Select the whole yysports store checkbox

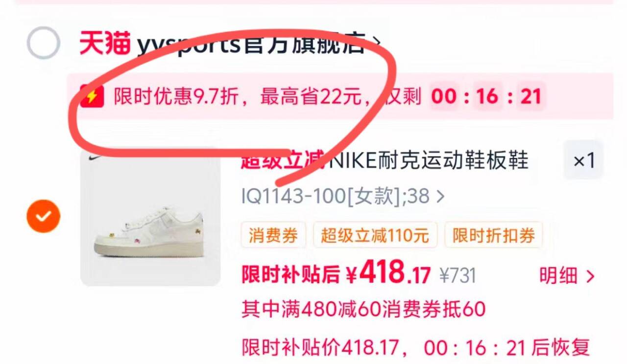(x=43, y=43)
